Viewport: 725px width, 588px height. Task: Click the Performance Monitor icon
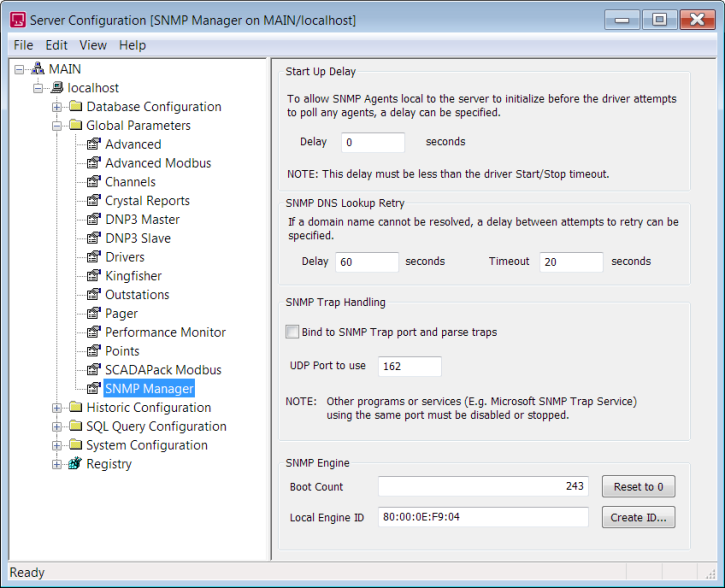click(94, 332)
